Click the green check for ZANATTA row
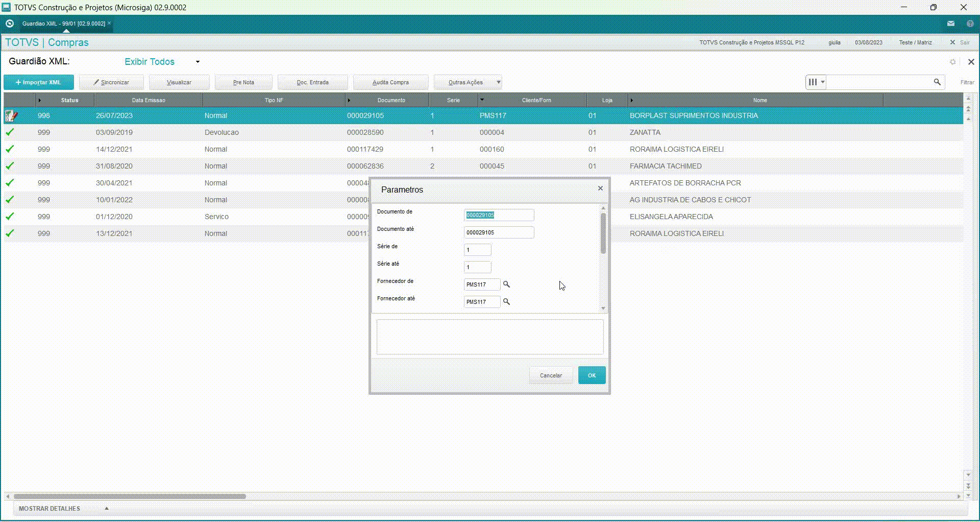The image size is (980, 522). [10, 132]
